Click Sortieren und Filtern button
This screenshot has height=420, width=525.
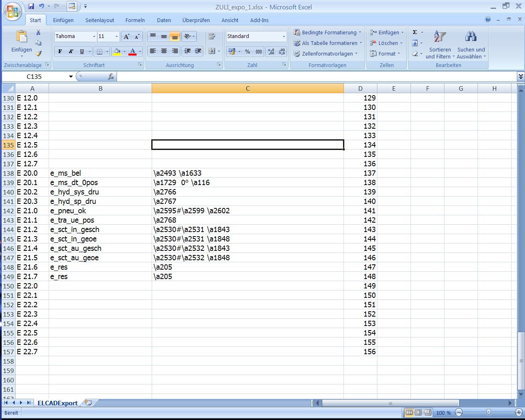point(440,44)
